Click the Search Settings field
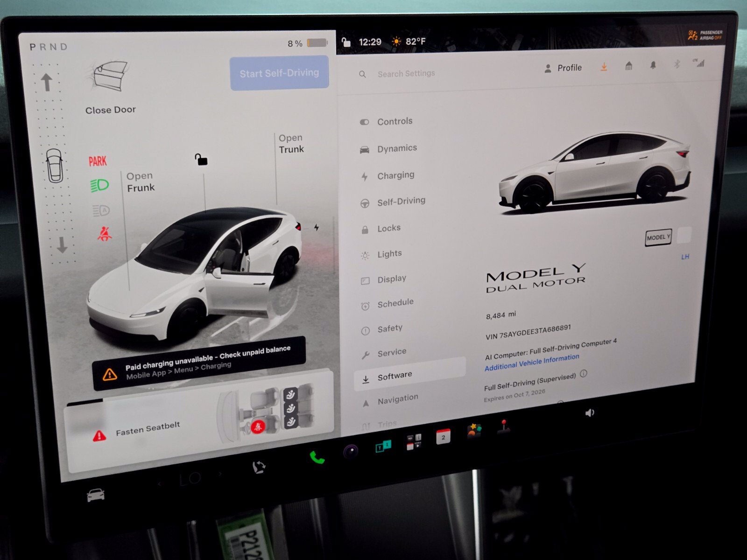The image size is (747, 560). 406,73
